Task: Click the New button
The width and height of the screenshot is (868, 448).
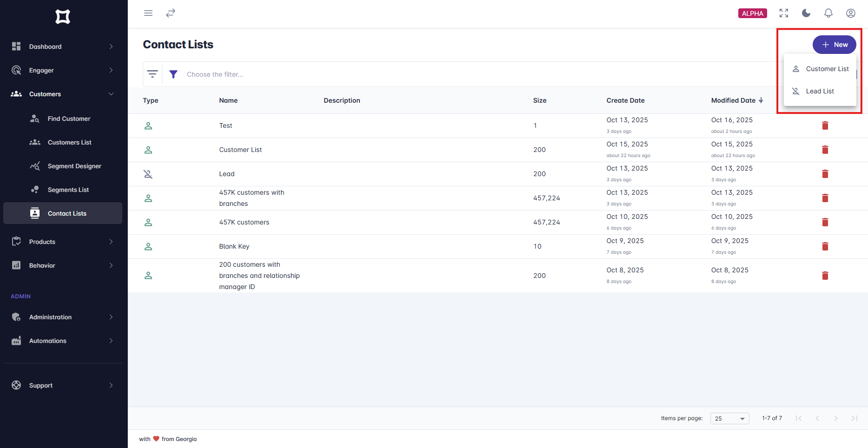Action: tap(835, 45)
